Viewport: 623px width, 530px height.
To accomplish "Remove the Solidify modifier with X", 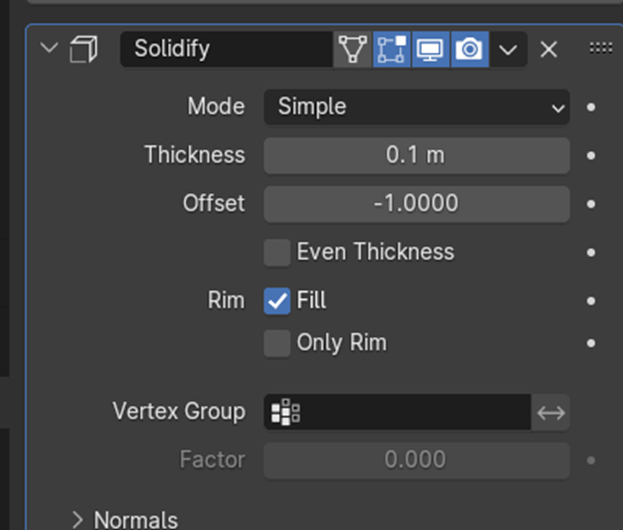I will tap(549, 49).
